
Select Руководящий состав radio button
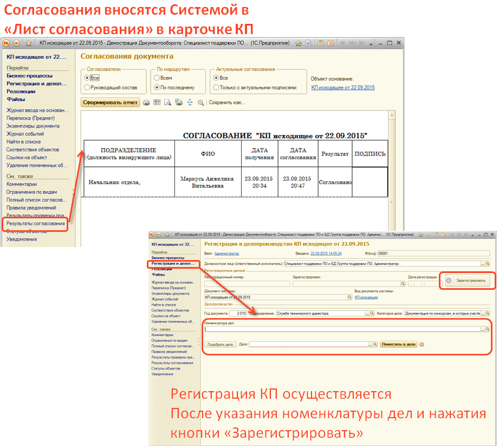[x=87, y=87]
